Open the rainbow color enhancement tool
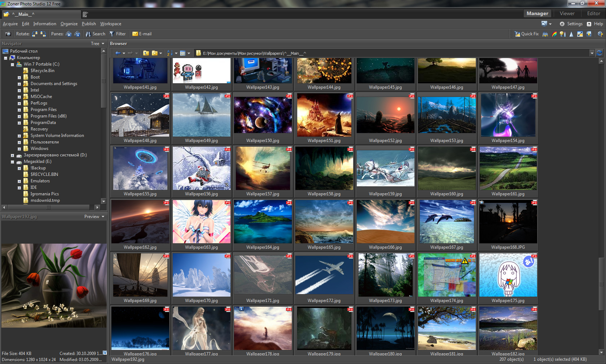606x364 pixels. pyautogui.click(x=554, y=34)
